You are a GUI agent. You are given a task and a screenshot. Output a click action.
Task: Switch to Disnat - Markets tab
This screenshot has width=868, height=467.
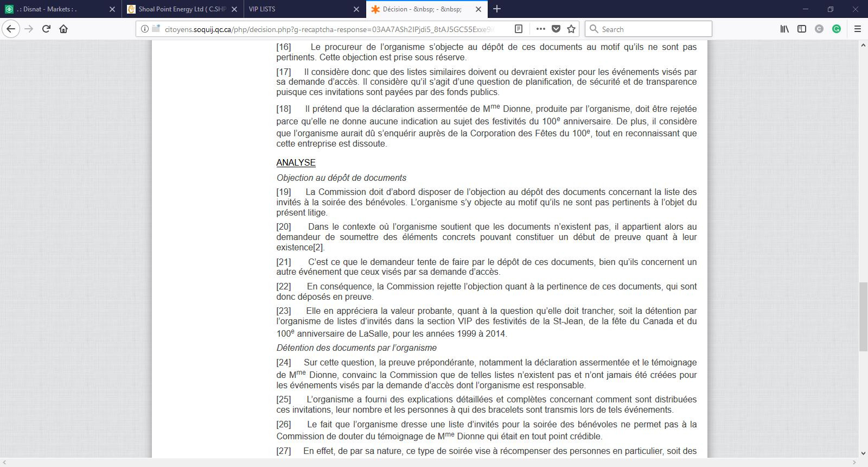[x=60, y=9]
